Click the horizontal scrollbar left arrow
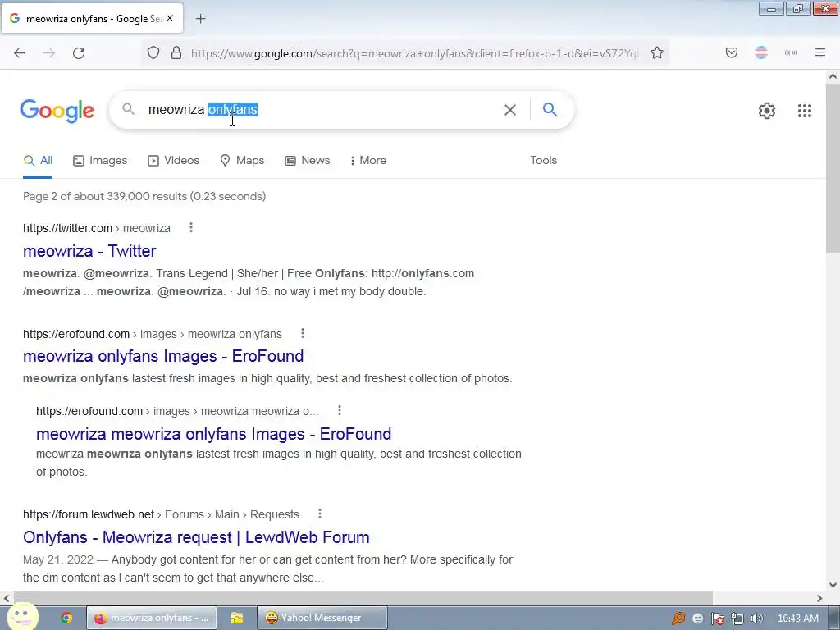This screenshot has height=630, width=840. pyautogui.click(x=7, y=598)
